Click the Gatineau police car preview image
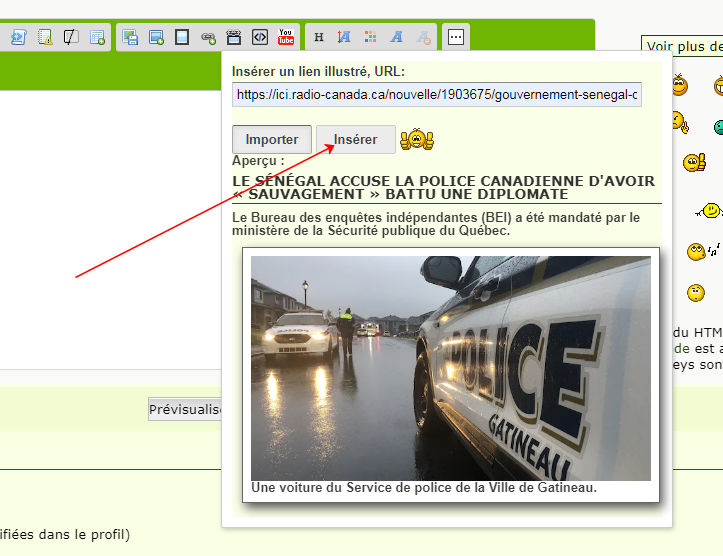723x556 pixels. pyautogui.click(x=450, y=368)
